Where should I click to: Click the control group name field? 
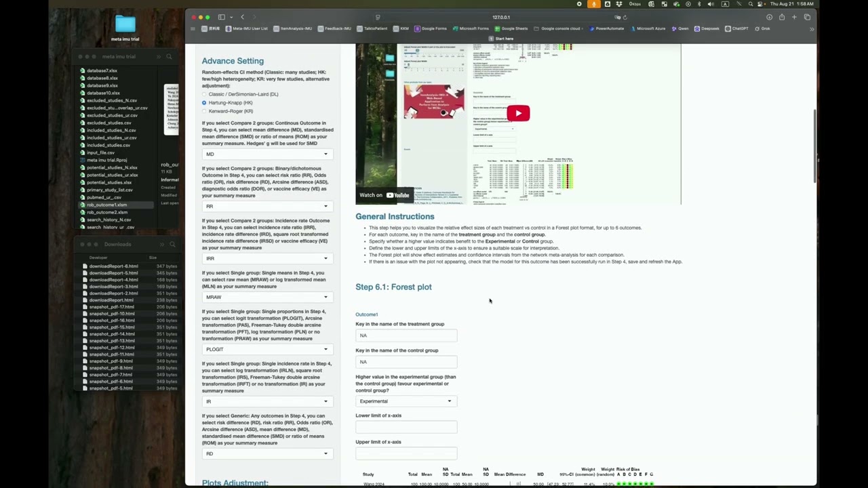pos(406,362)
